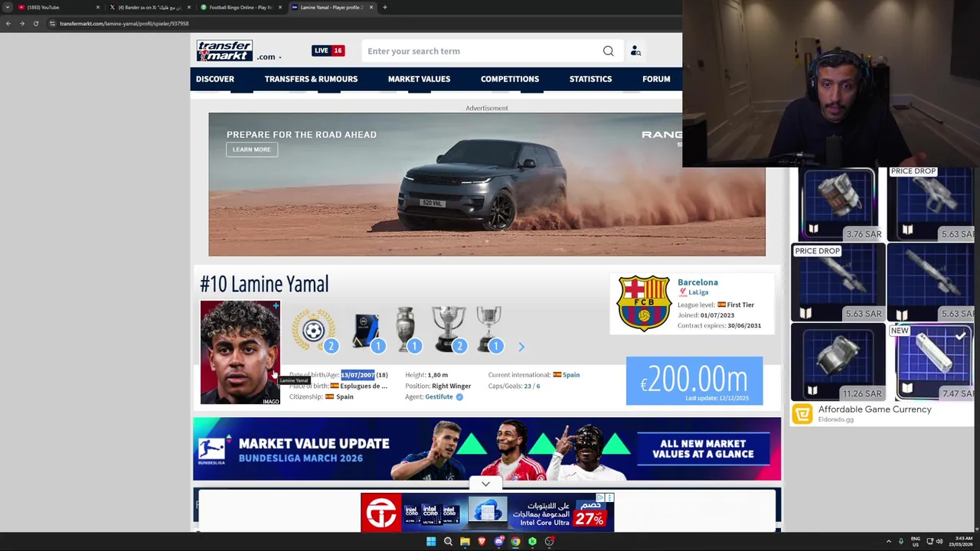Collapse the bottom ad with down chevron
Viewport: 980px width, 551px height.
485,484
